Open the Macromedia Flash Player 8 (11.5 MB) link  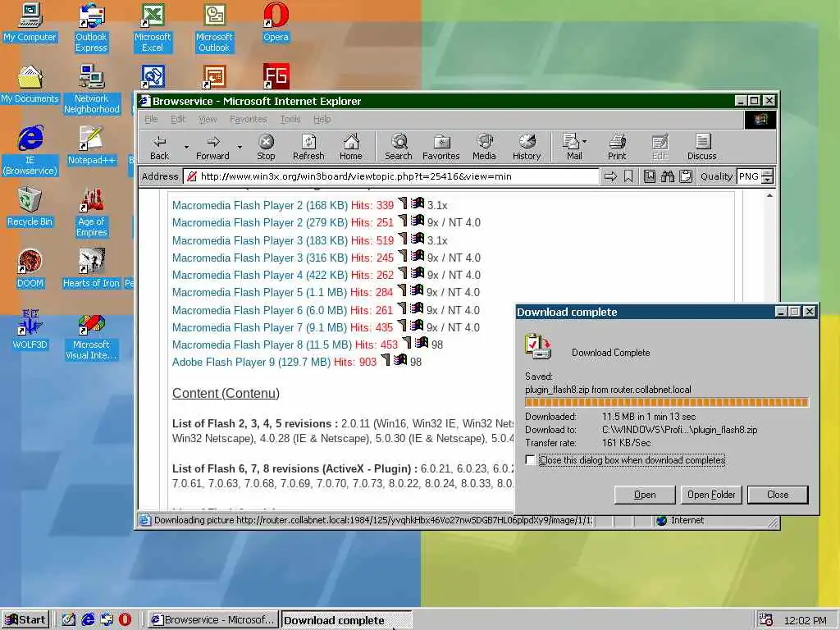pos(262,345)
